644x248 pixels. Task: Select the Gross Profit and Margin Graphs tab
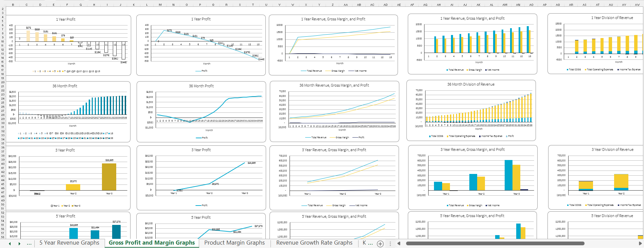click(x=152, y=243)
